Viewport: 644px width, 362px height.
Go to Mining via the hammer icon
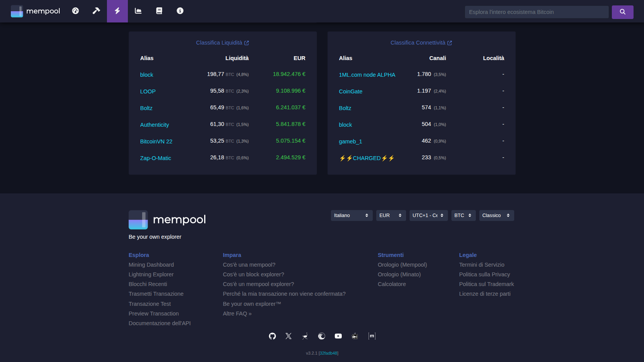pyautogui.click(x=96, y=11)
